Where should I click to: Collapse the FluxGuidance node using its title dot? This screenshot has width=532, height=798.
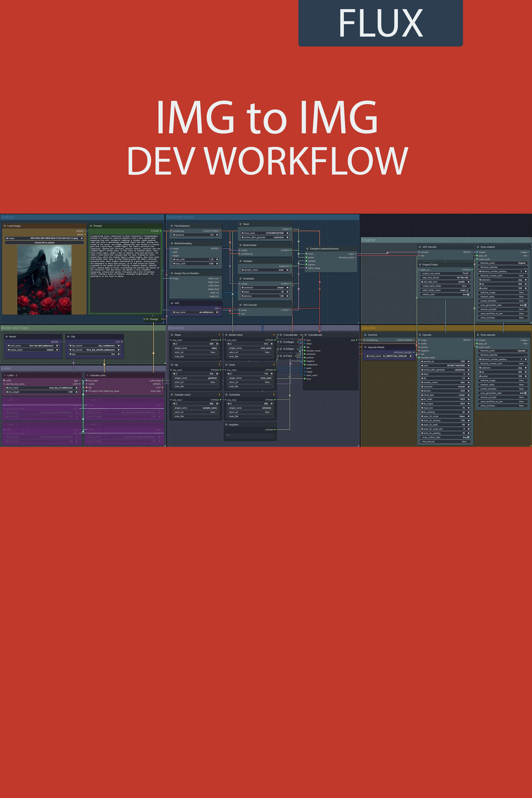pos(172,226)
